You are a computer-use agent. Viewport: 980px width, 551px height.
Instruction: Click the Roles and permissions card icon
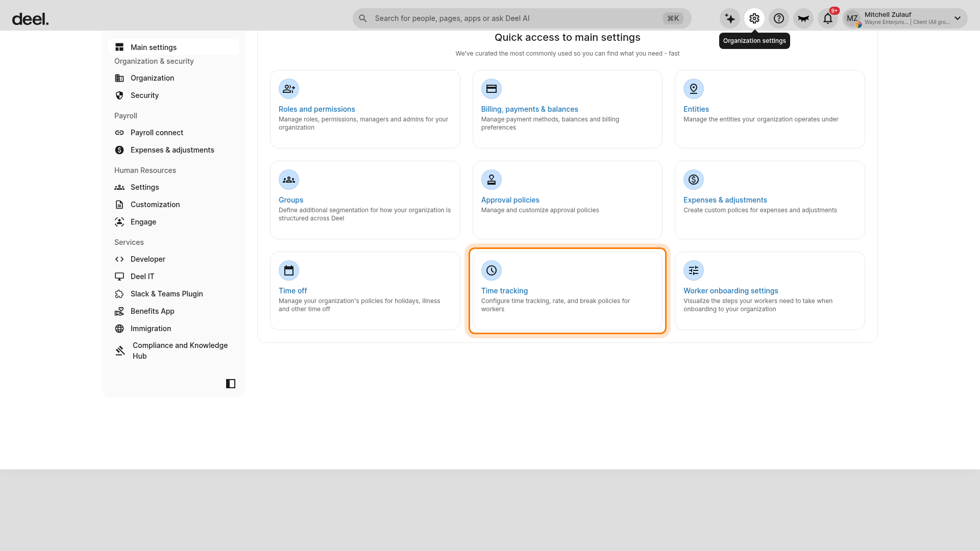(x=289, y=89)
